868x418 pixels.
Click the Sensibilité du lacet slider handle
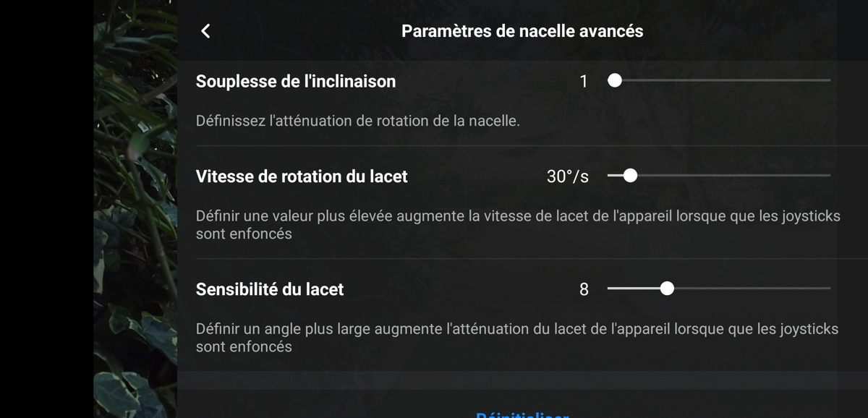click(667, 289)
